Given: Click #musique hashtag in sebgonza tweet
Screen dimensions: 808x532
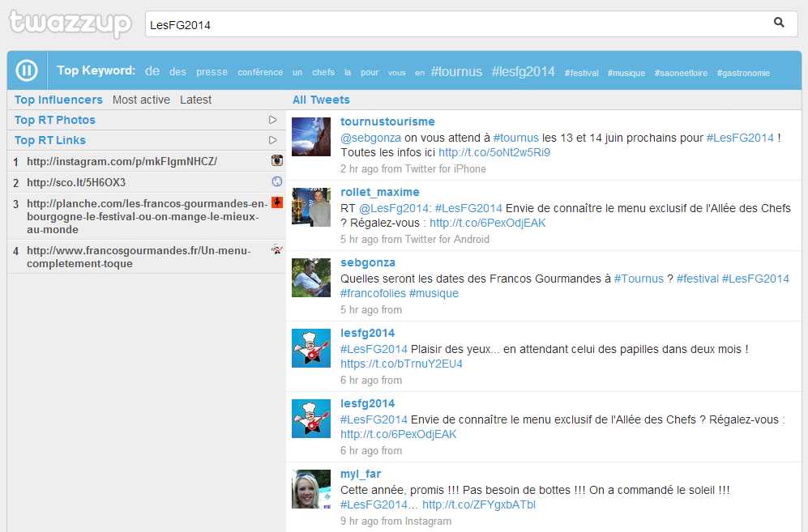Looking at the screenshot, I should 434,294.
